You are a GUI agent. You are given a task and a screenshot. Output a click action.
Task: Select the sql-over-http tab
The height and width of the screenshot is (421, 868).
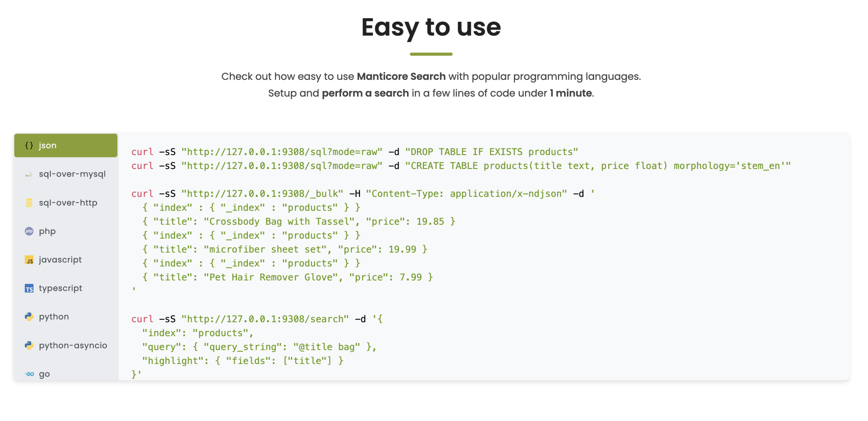coord(68,203)
